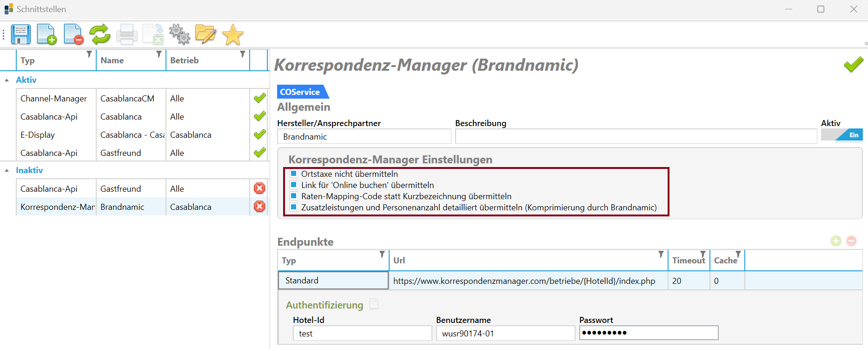868x349 pixels.
Task: Click the yellow star favorites icon
Action: click(233, 34)
